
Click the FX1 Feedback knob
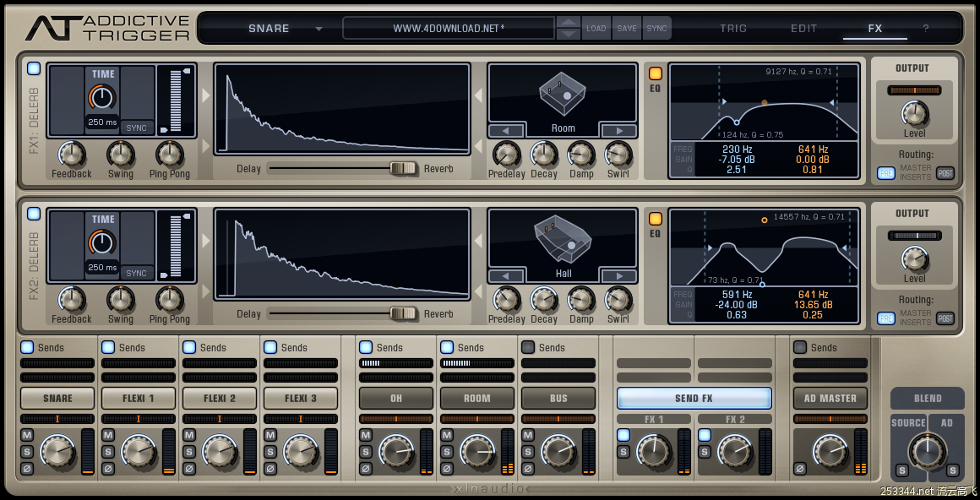click(x=71, y=154)
